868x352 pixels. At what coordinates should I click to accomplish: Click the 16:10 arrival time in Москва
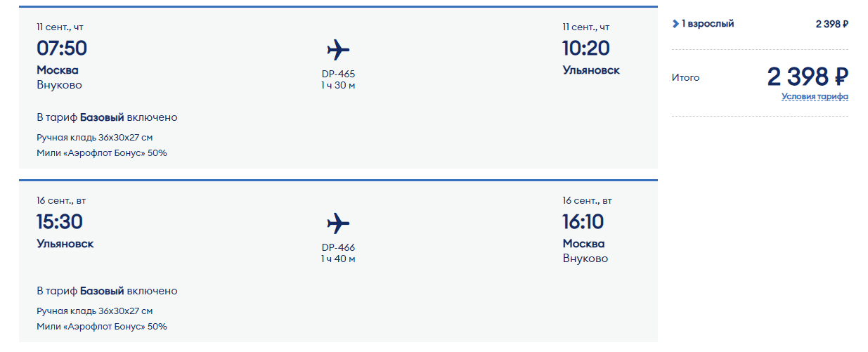583,222
